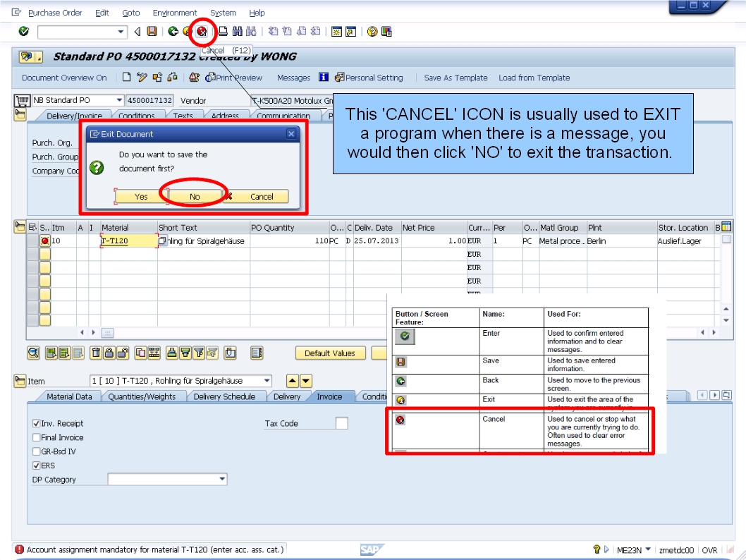The width and height of the screenshot is (746, 560).
Task: Collapse the item overview expander
Action: tap(20, 226)
